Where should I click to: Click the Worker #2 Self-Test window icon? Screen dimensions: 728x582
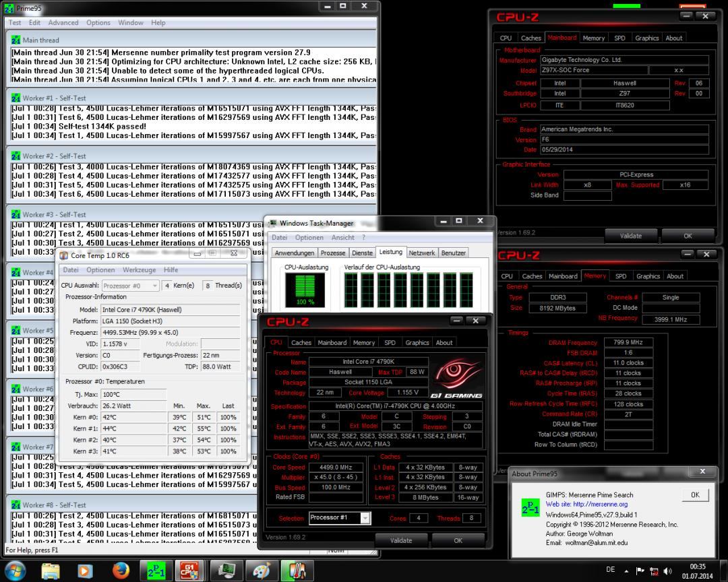coord(16,156)
